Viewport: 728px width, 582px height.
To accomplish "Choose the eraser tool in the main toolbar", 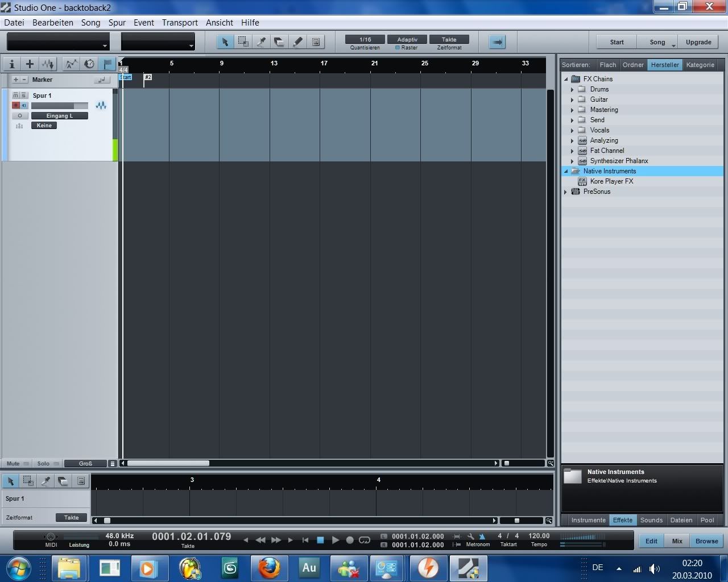I will click(279, 41).
